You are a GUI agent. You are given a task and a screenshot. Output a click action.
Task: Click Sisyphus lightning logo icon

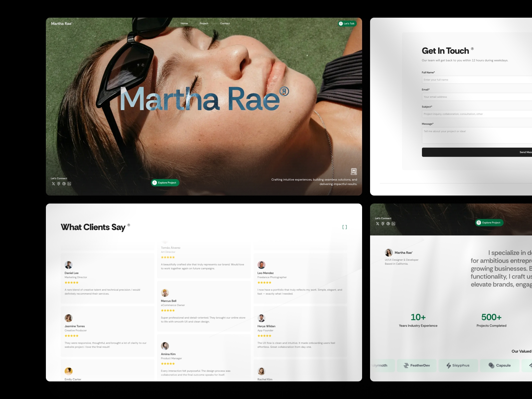click(x=449, y=365)
